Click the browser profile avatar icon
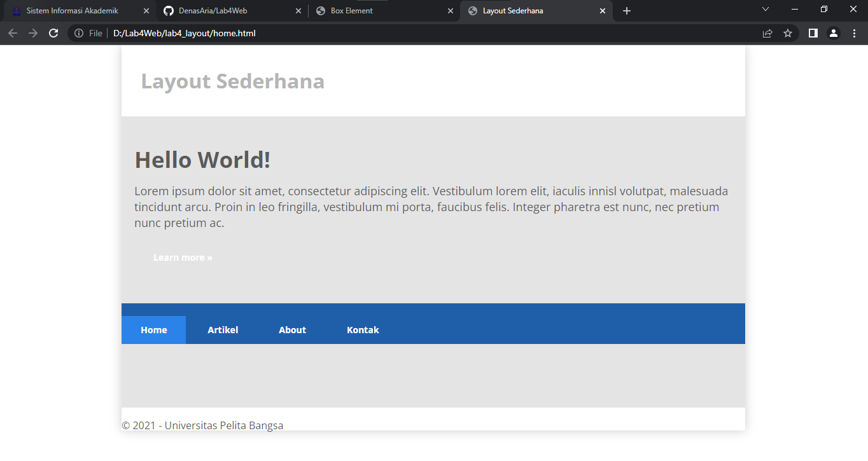Image resolution: width=868 pixels, height=461 pixels. tap(834, 33)
